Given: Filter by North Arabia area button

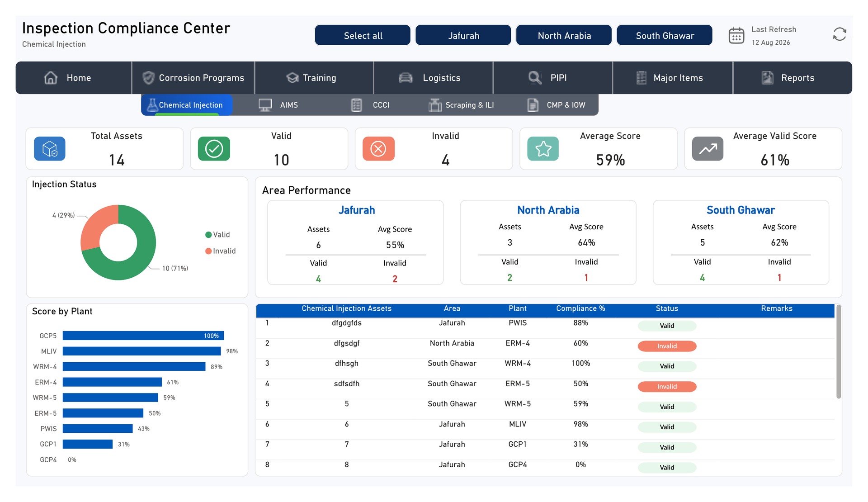Looking at the screenshot, I should pos(564,35).
